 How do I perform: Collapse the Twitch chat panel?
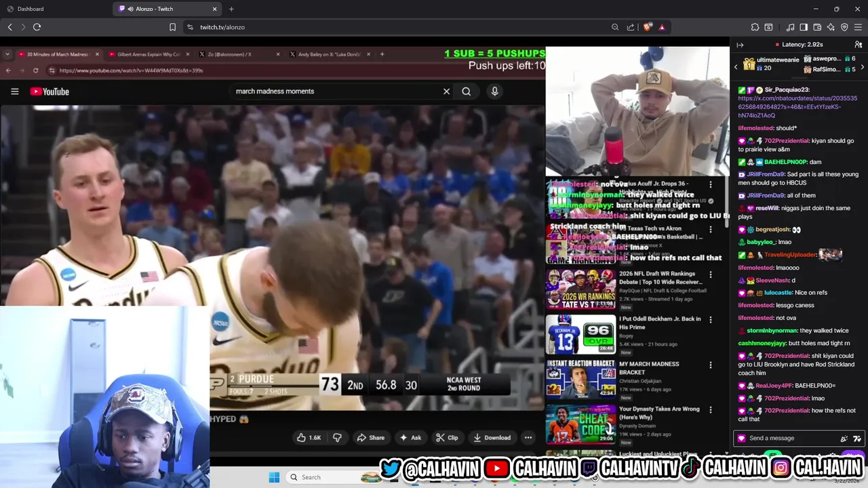740,45
